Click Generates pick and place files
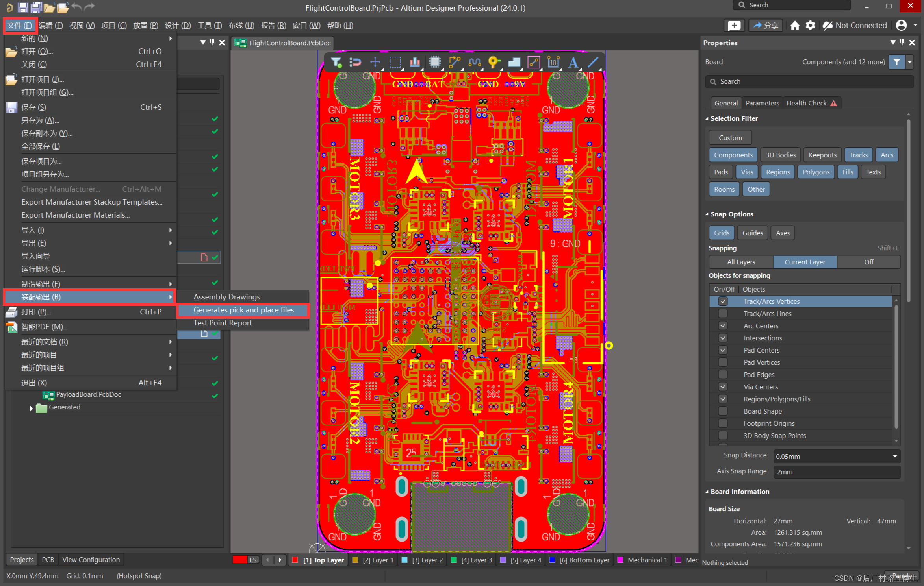 pyautogui.click(x=243, y=310)
